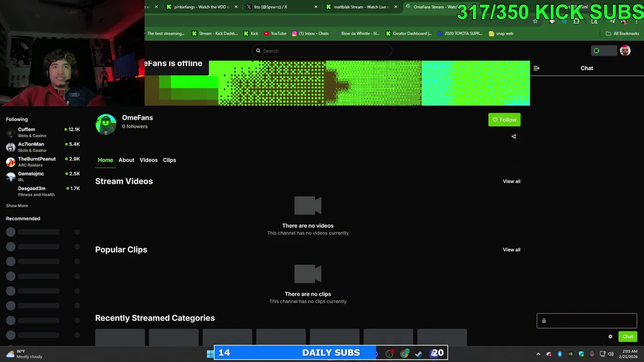The width and height of the screenshot is (644, 362).
Task: Expand the following list with Show More
Action: (17, 206)
